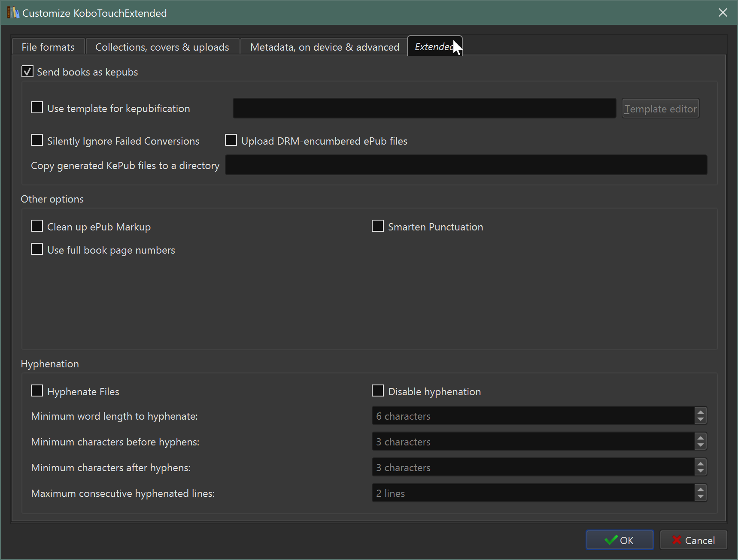Enable Use full book page numbers

tap(37, 249)
